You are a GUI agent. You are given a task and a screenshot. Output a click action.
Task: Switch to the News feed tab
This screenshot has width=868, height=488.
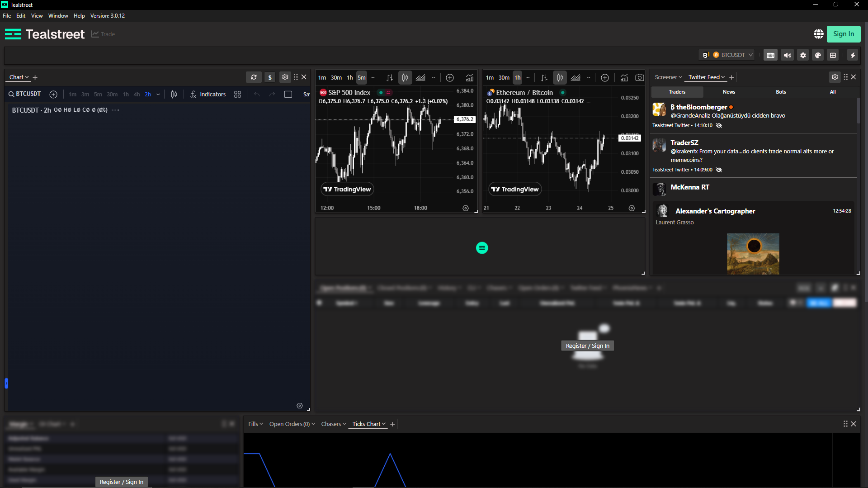pyautogui.click(x=729, y=92)
